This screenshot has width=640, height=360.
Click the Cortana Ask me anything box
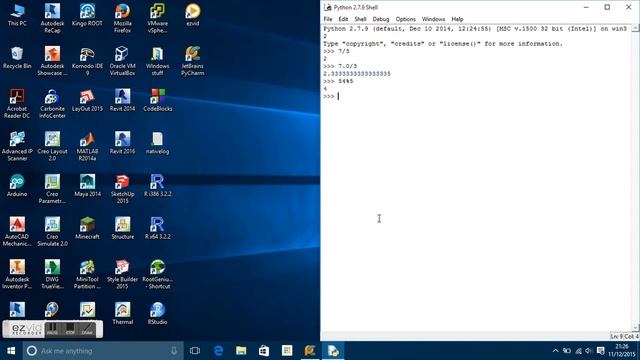(x=102, y=351)
